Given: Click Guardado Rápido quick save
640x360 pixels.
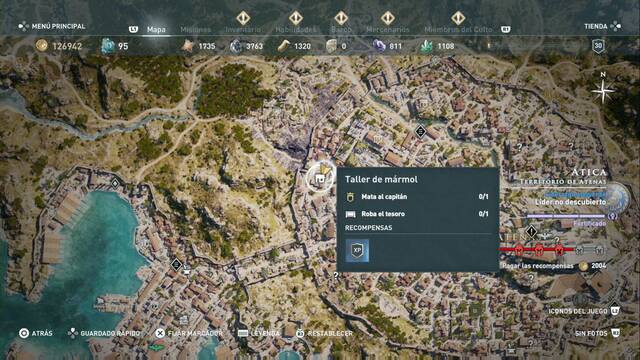Looking at the screenshot, I should [x=104, y=333].
